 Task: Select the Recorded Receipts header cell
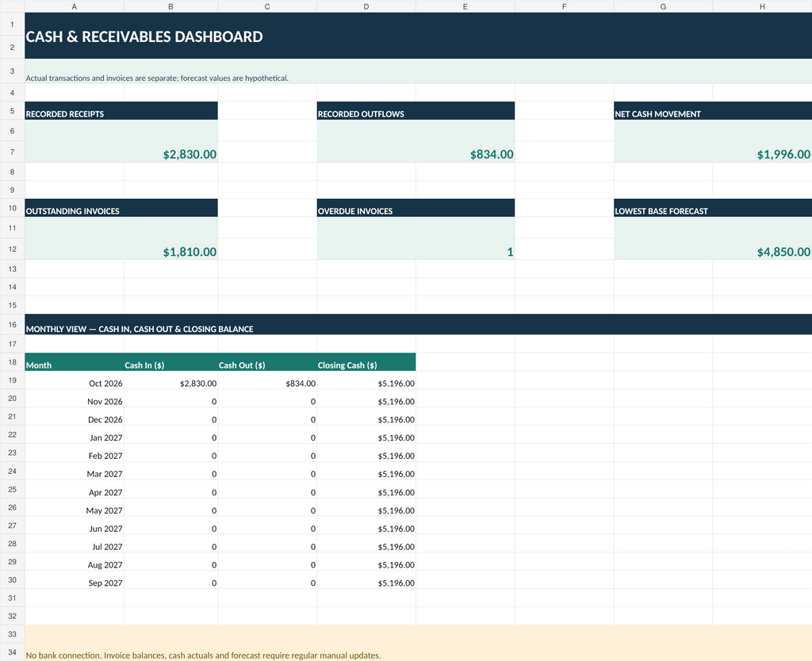point(121,111)
